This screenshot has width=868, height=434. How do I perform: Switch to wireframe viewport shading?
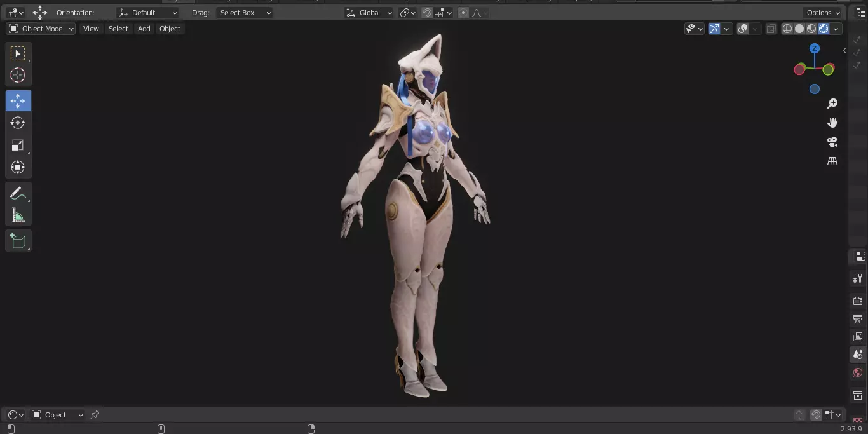click(787, 29)
